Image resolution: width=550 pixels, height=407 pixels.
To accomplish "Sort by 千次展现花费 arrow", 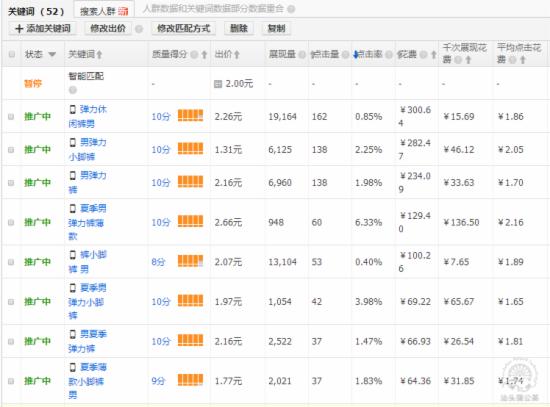I will pos(468,60).
